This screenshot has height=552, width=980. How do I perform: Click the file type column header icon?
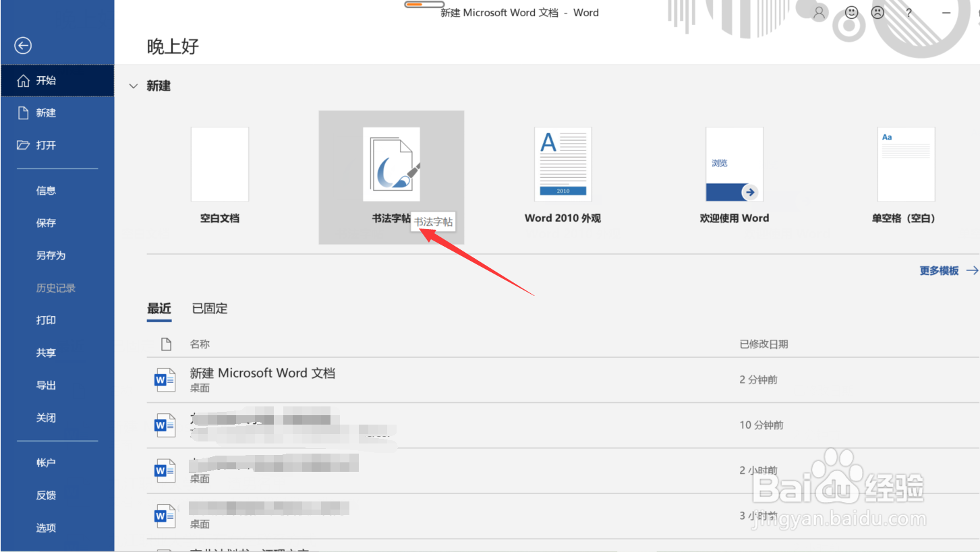tap(166, 344)
